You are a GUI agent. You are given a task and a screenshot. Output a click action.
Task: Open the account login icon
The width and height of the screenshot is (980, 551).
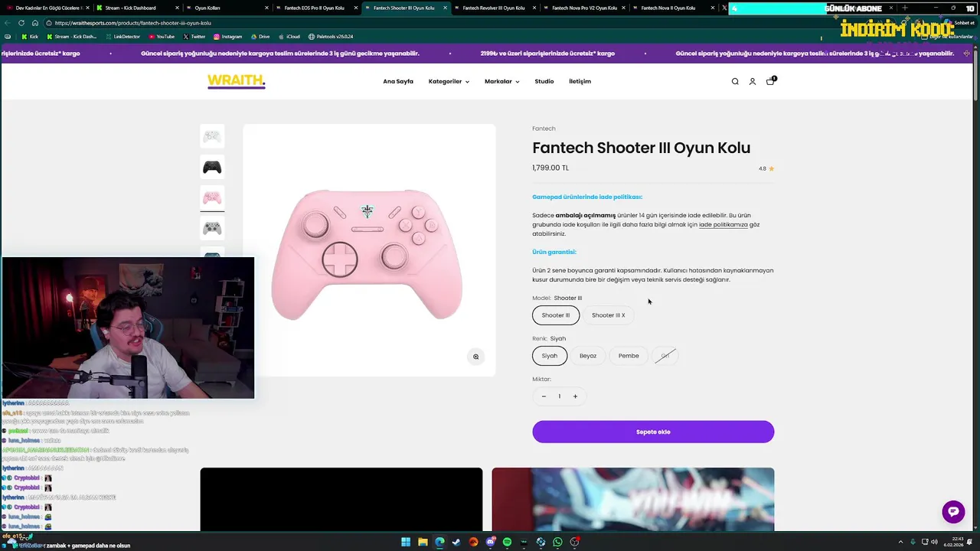[x=753, y=81]
